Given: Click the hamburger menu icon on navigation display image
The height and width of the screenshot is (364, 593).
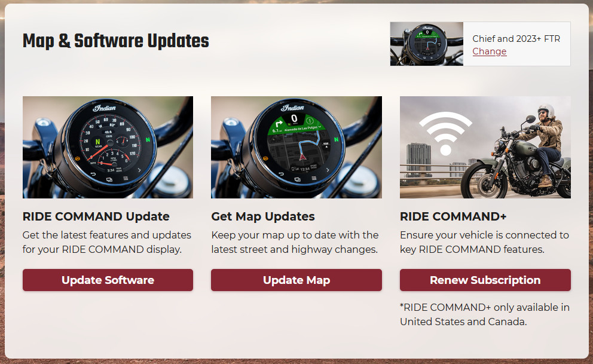Looking at the screenshot, I should coord(313,178).
